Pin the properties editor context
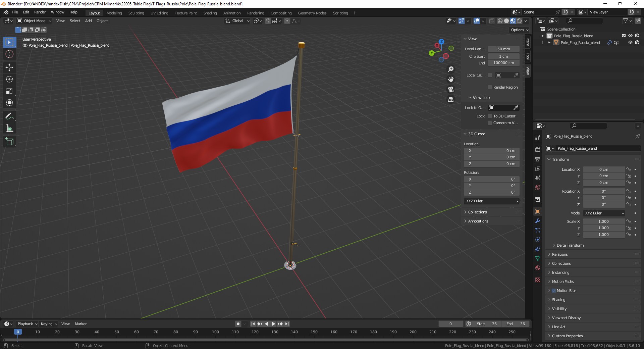This screenshot has width=644, height=349. (x=638, y=136)
